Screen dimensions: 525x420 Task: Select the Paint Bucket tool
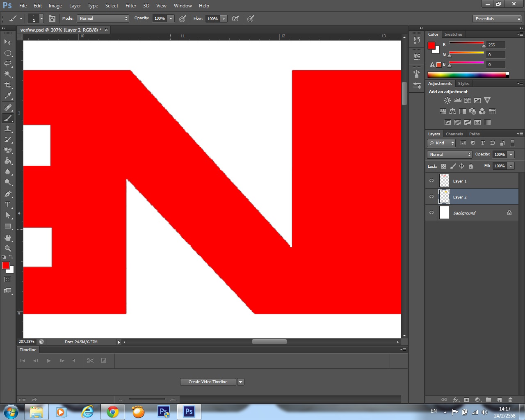tap(8, 161)
